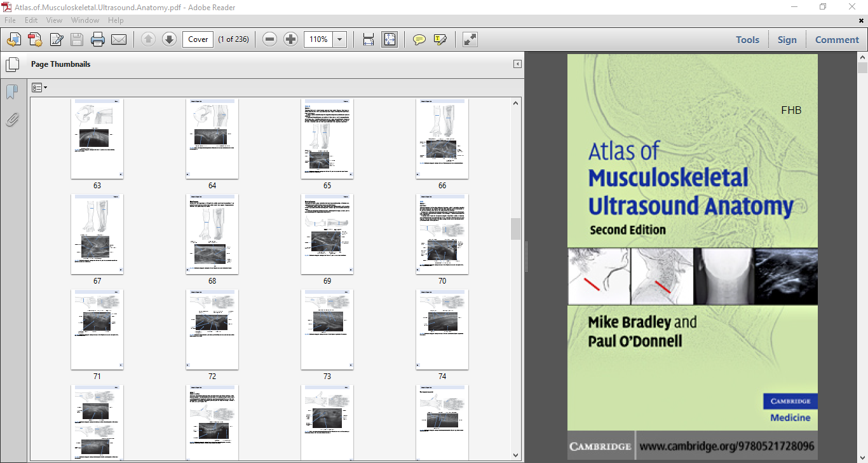Click the Save file icon

[x=77, y=39]
